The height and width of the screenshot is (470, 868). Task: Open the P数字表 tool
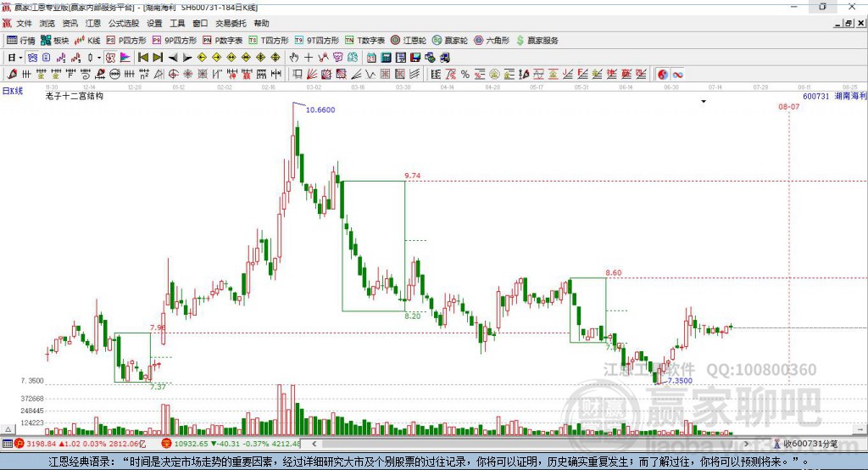pyautogui.click(x=223, y=41)
